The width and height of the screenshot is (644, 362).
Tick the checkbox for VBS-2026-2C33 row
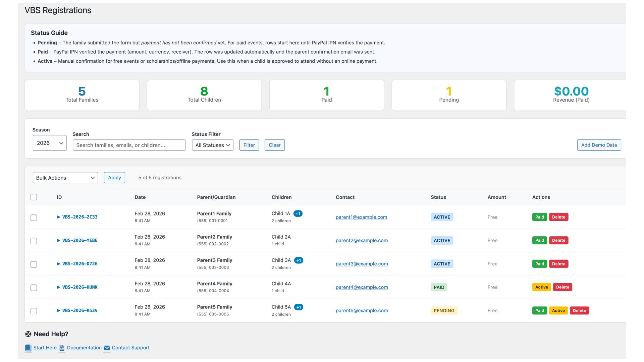pyautogui.click(x=34, y=218)
